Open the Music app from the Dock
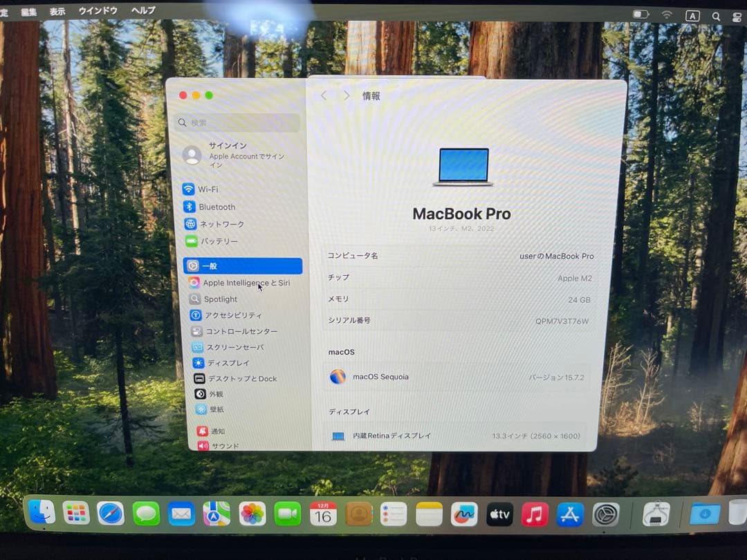 tap(534, 514)
